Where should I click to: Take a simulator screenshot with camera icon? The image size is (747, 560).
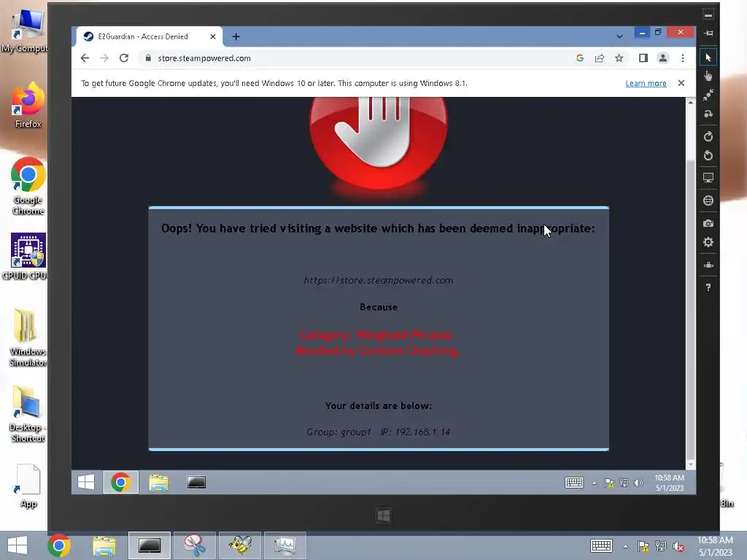coord(708,223)
